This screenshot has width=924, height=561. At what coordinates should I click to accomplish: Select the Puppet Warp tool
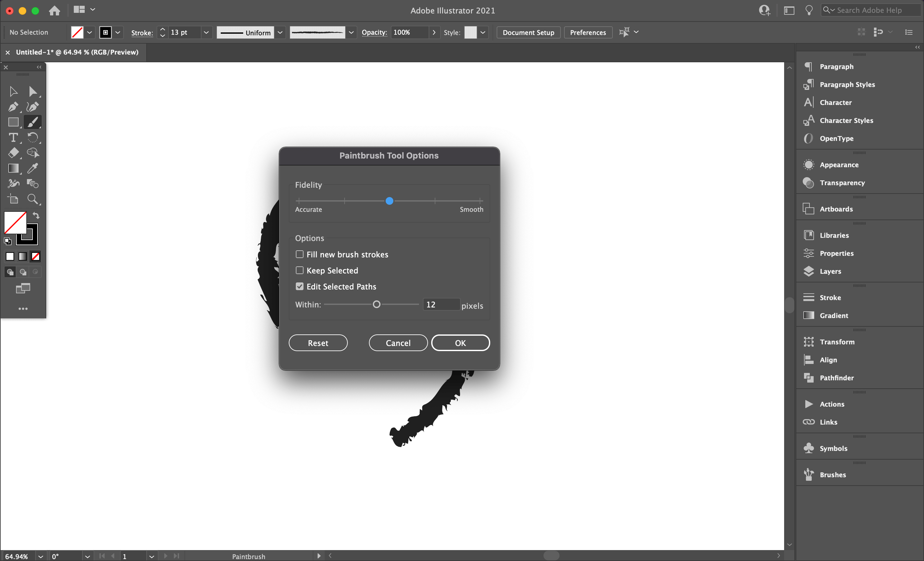pyautogui.click(x=13, y=183)
